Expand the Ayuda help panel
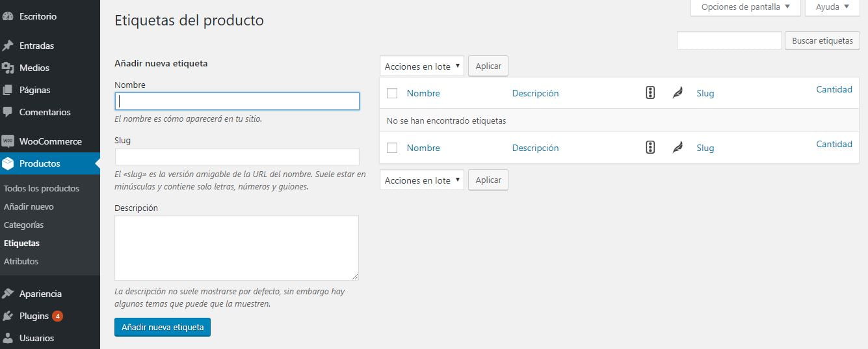The width and height of the screenshot is (868, 349). click(x=832, y=7)
